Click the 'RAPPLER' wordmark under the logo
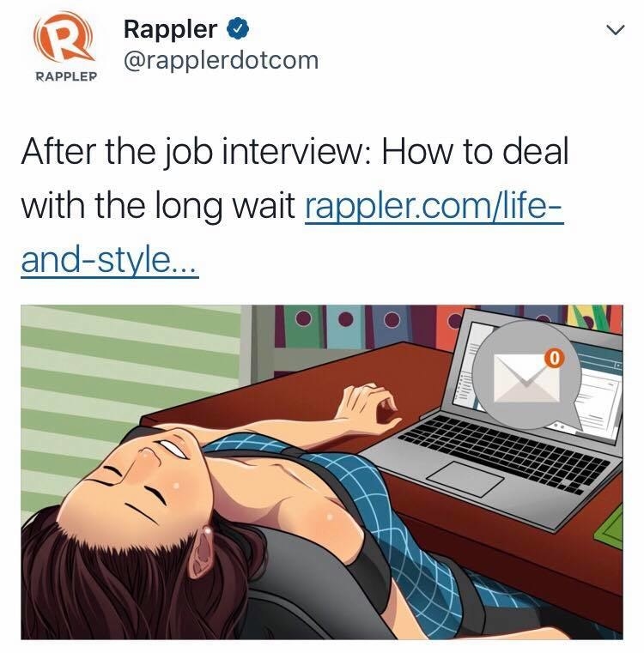This screenshot has height=653, width=644. 66,76
